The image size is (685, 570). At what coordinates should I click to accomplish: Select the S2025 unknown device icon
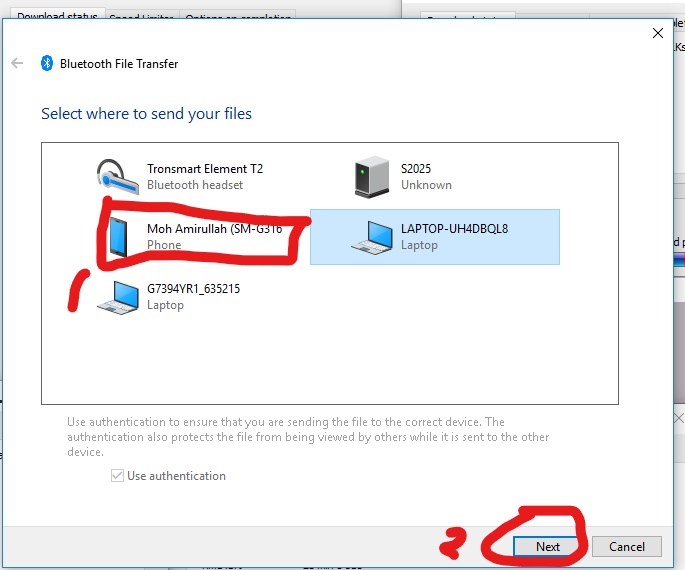(371, 176)
